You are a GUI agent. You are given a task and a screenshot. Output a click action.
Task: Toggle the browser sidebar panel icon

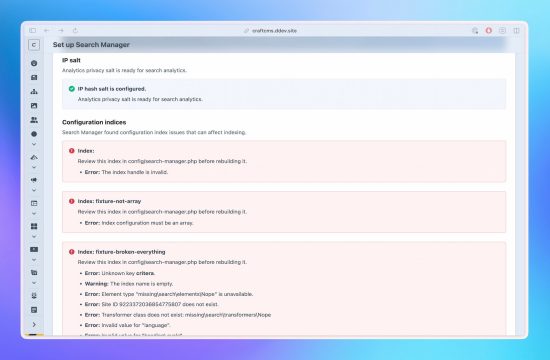(33, 31)
